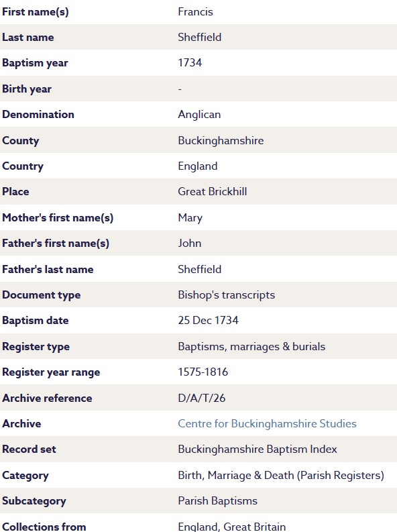Select the Parish Baptisms subcategory value
397x532 pixels.
[x=218, y=500]
